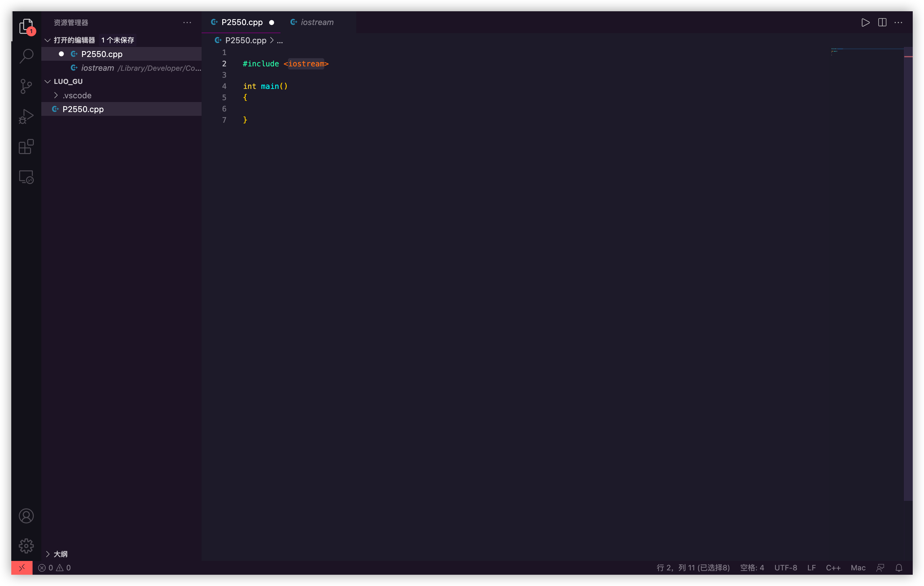
Task: Open the Search view
Action: pos(26,56)
